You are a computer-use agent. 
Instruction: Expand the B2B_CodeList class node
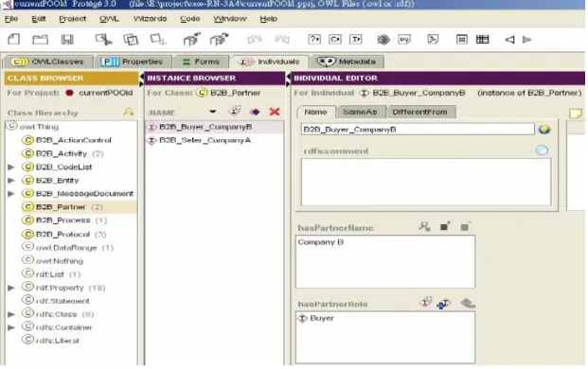coord(11,167)
